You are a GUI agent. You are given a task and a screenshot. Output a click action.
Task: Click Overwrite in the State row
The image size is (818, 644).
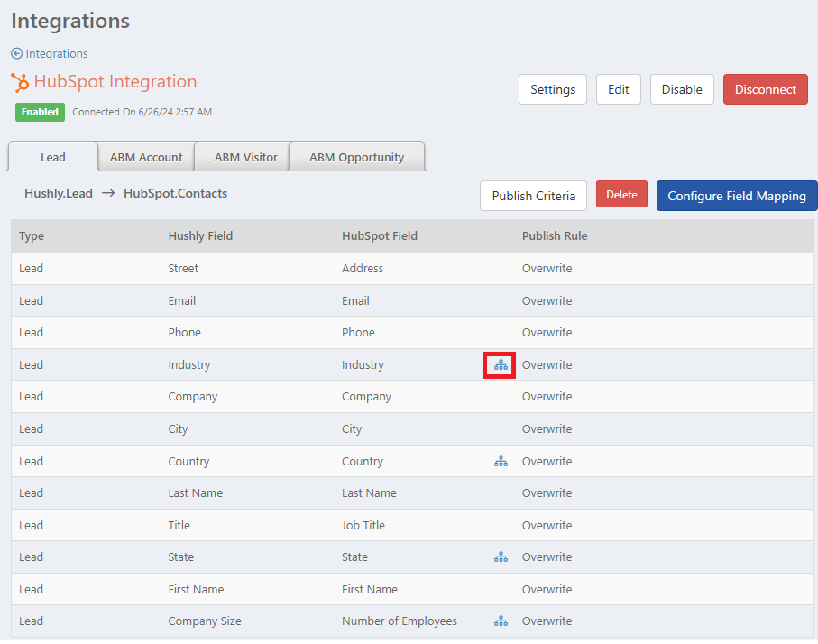point(547,557)
